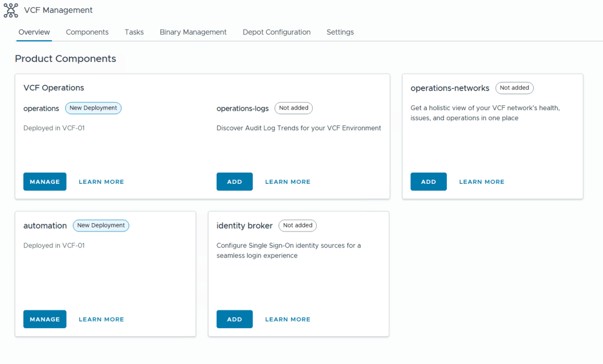The height and width of the screenshot is (364, 603).
Task: Click LEARN MORE on operations-networks card
Action: [481, 182]
